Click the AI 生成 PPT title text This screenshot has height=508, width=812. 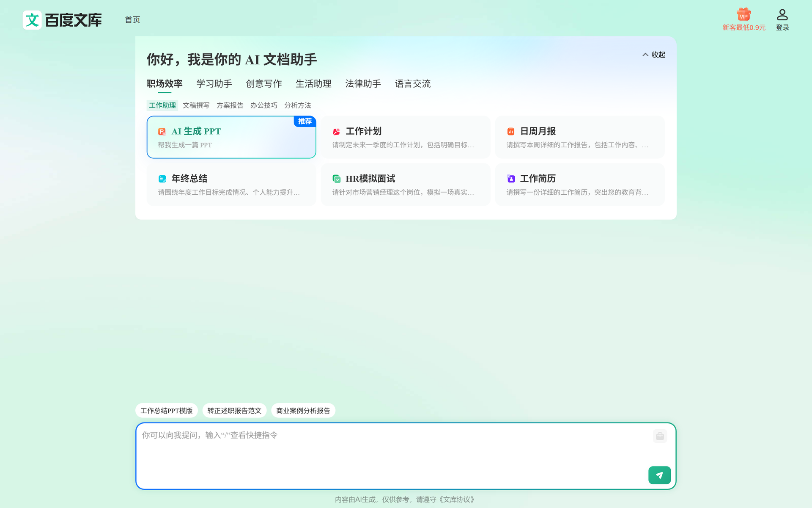click(196, 131)
